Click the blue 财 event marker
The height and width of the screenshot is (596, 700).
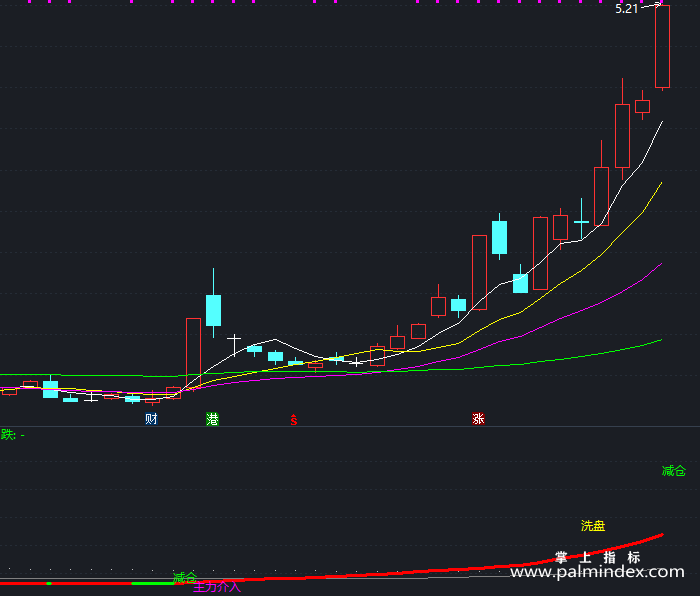click(151, 419)
